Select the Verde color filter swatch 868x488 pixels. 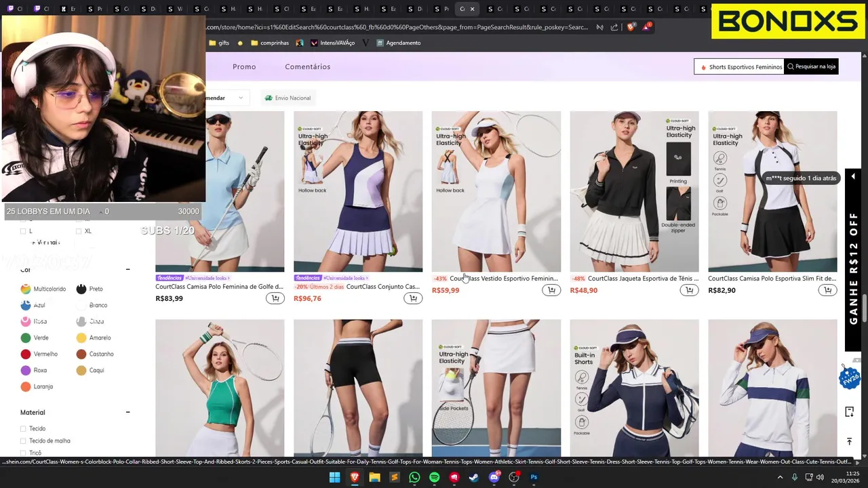[x=26, y=338]
